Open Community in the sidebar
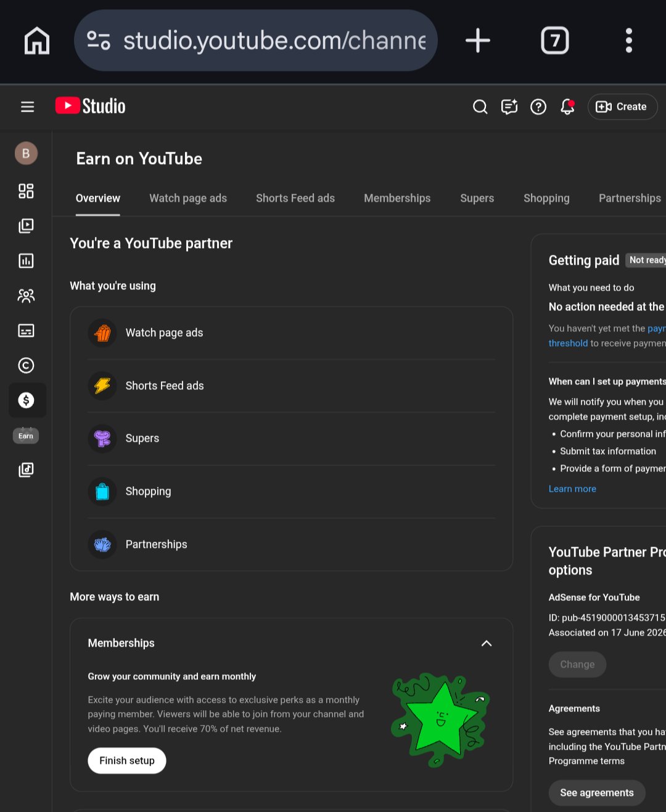 coord(26,296)
